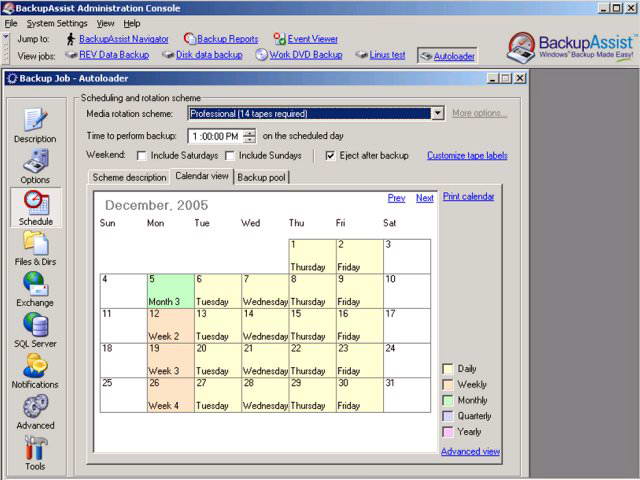Switch to Backup pool tab
Viewport: 640px width, 480px height.
261,178
